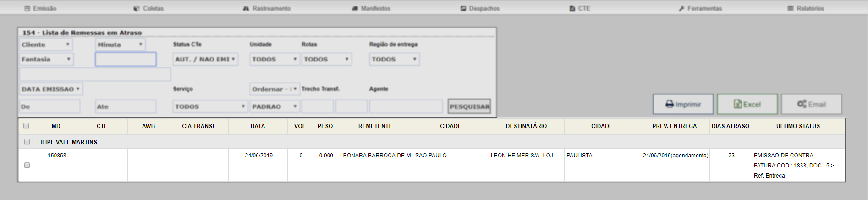Select the checkbox for row 159858
The image size is (868, 200).
pos(27,165)
